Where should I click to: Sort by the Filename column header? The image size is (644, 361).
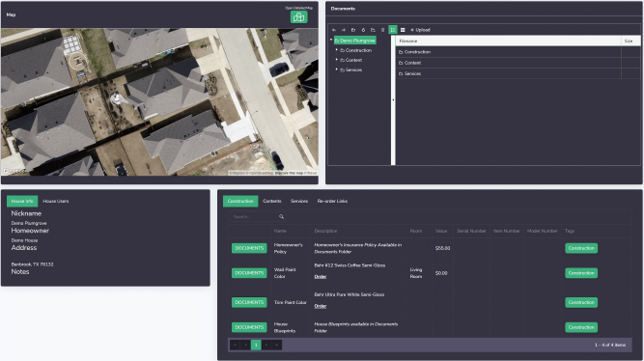pos(509,42)
